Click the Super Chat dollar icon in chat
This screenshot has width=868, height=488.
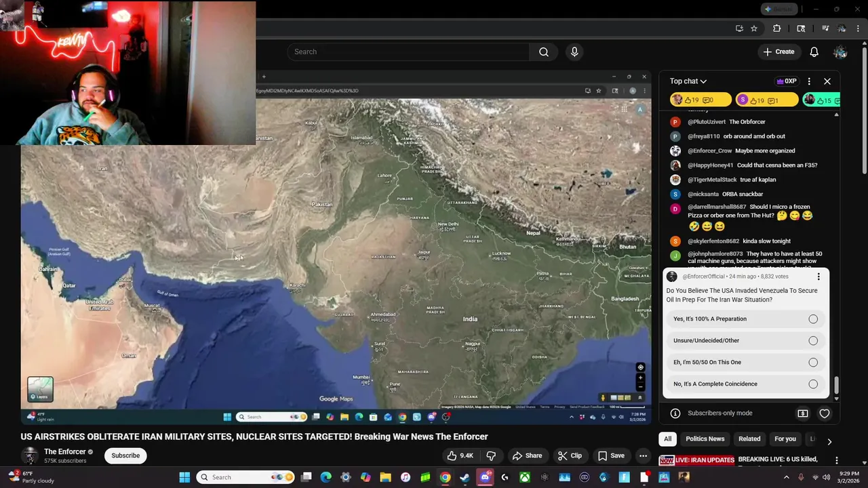(x=803, y=413)
